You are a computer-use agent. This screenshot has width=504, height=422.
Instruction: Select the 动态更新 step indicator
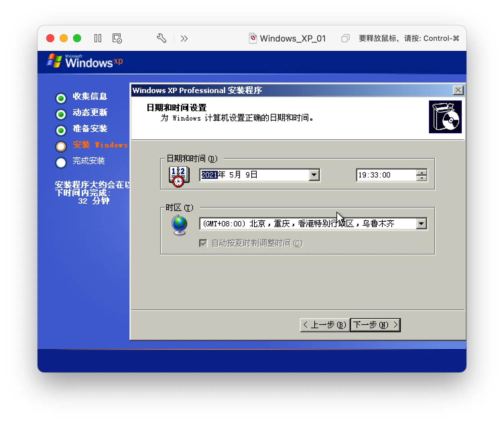(x=61, y=114)
